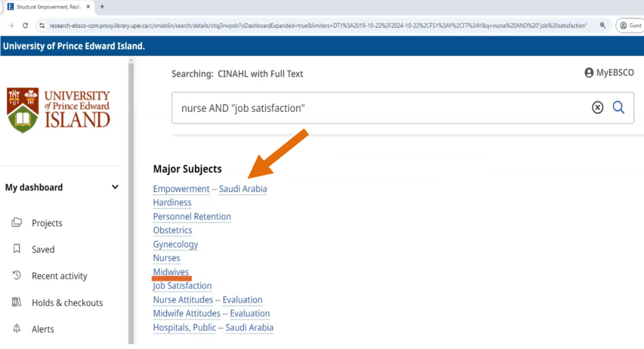Click the sidebar vertical scrollbar

(x=131, y=201)
